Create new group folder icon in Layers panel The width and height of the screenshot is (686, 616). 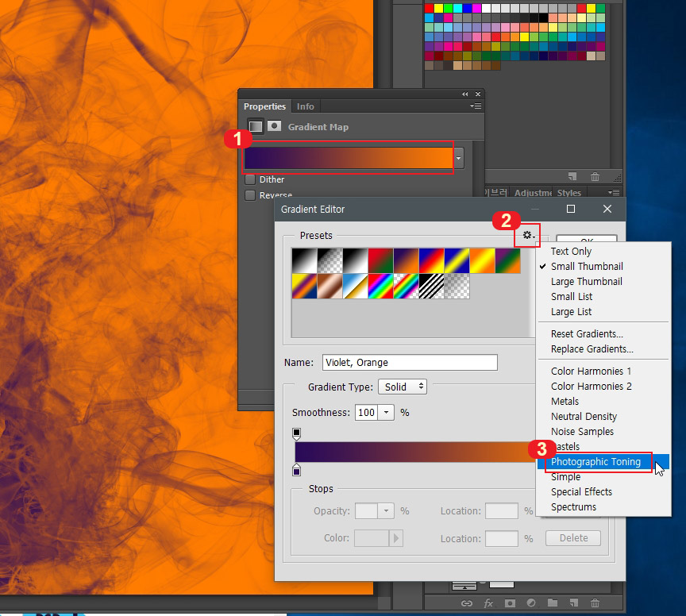tap(553, 603)
